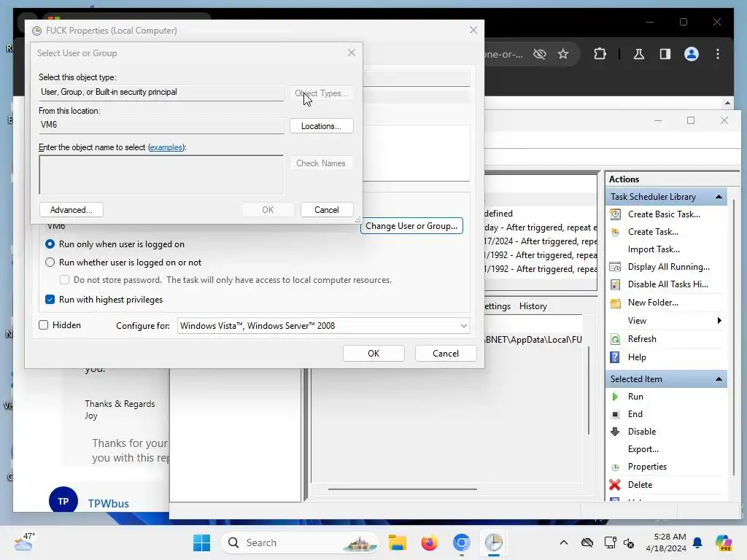Image resolution: width=747 pixels, height=560 pixels.
Task: Collapse the Task Scheduler Library actions section
Action: (719, 197)
